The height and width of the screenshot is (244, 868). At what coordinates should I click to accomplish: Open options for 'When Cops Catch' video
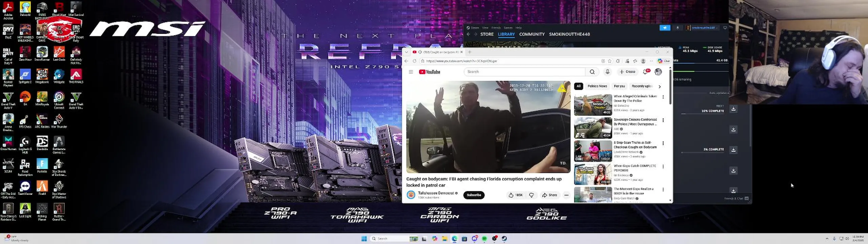663,166
